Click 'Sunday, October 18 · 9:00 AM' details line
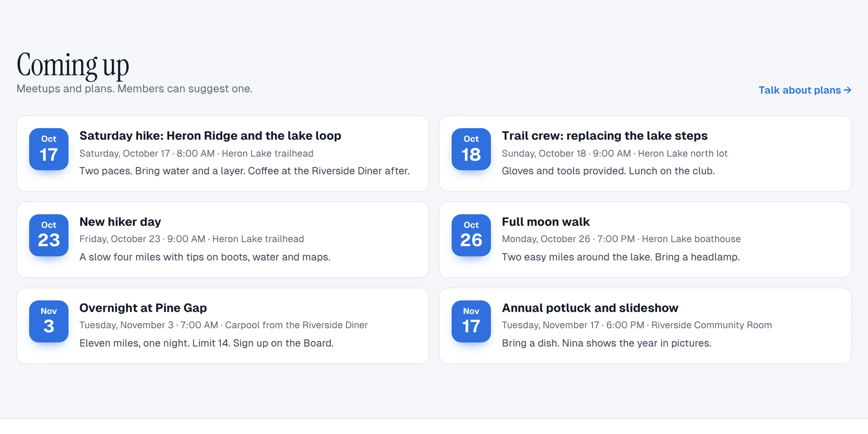This screenshot has width=868, height=434. 614,153
